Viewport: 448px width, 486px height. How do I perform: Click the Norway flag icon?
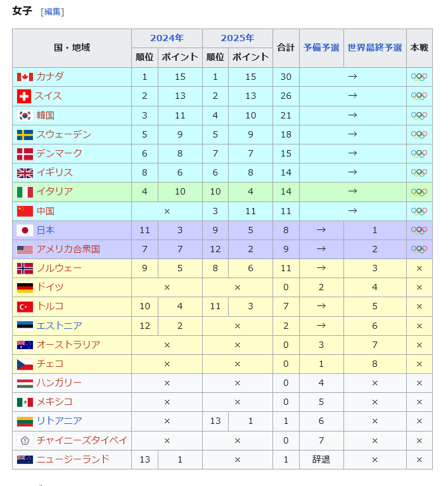[x=25, y=269]
